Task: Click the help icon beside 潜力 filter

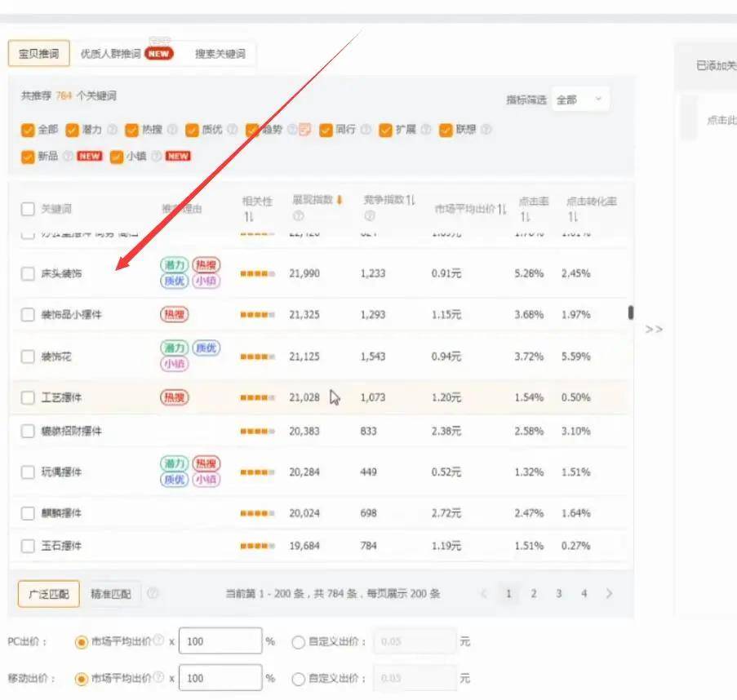Action: point(112,130)
